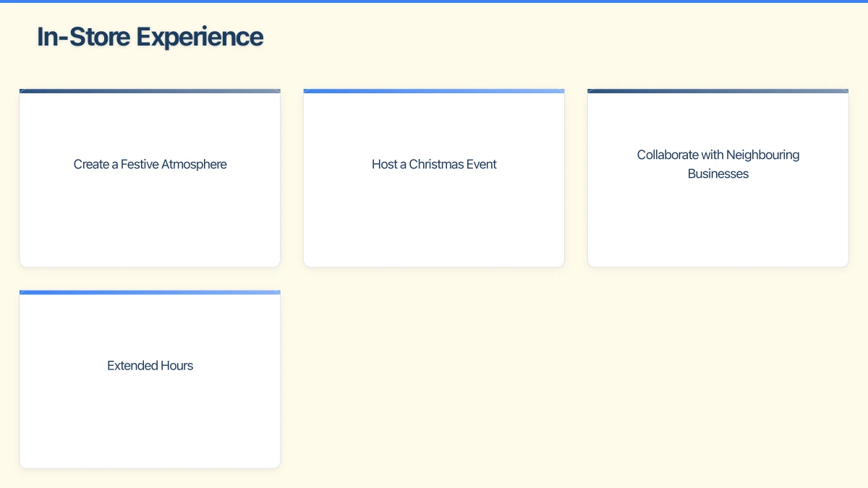Screen dimensions: 868x488
Task: Click blue accent bar above Extended Hours card
Action: 150,292
